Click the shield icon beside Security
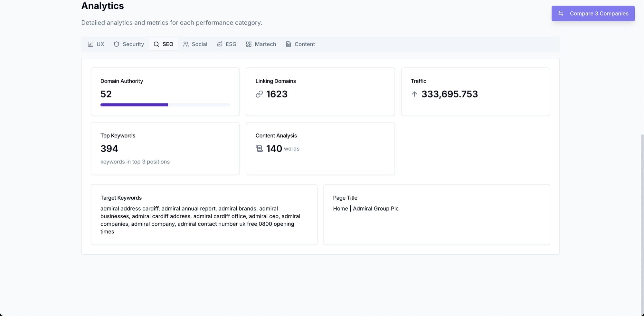Screen dimensions: 644x316 117,44
